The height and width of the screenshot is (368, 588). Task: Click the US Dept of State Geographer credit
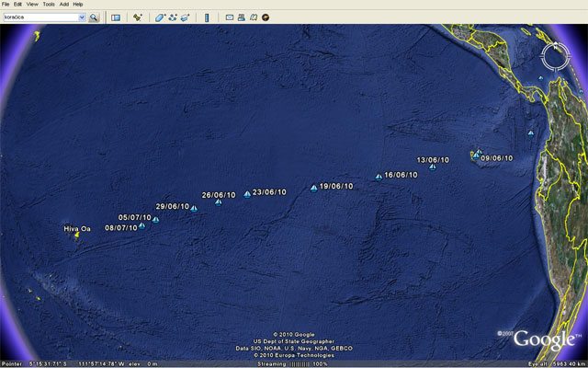[x=294, y=341]
